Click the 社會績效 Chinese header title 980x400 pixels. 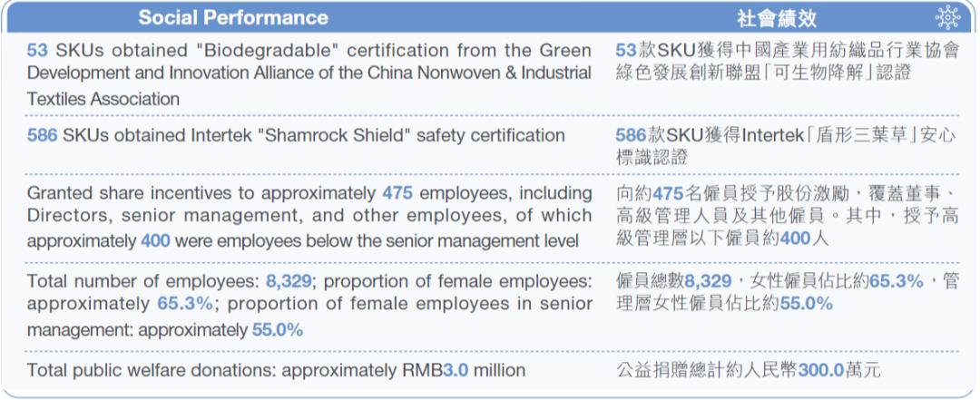(776, 18)
